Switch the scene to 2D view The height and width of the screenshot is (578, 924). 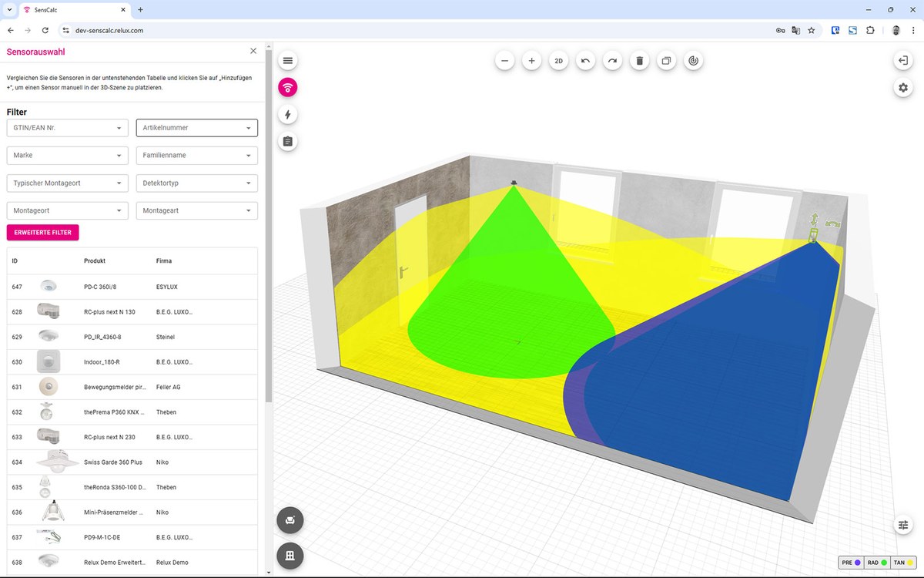coord(558,60)
